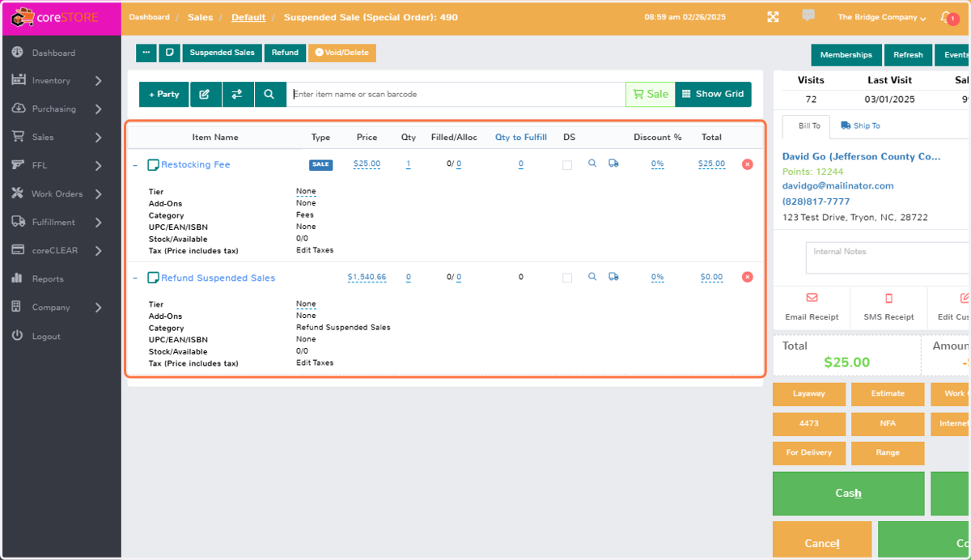Screen dimensions: 971x560
Task: Go to Sales breadcrumb
Action: click(x=201, y=17)
